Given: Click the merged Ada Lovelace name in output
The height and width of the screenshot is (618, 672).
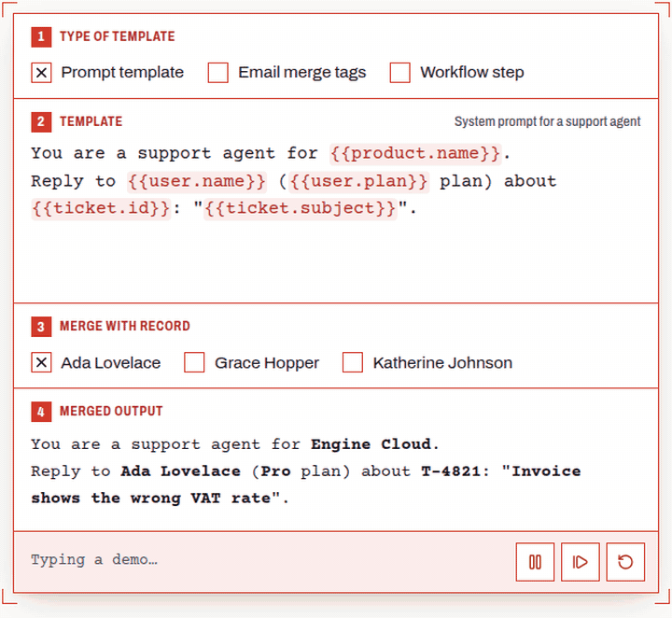Looking at the screenshot, I should pyautogui.click(x=180, y=471).
